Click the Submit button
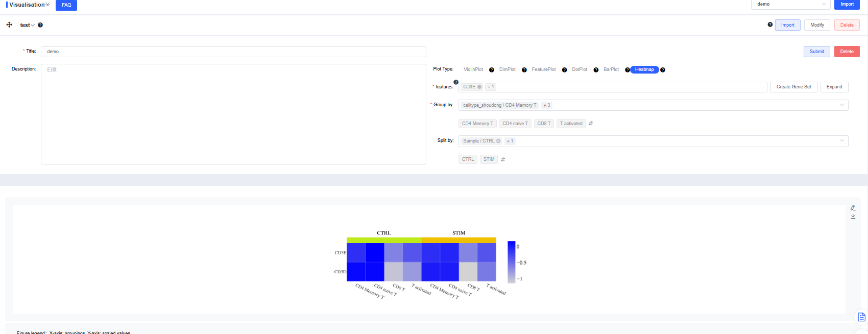This screenshot has width=868, height=334. 816,52
